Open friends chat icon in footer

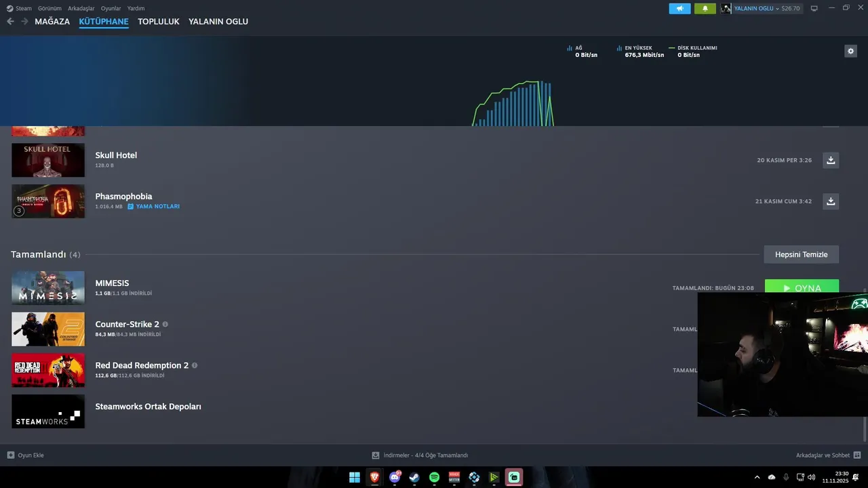tap(857, 455)
